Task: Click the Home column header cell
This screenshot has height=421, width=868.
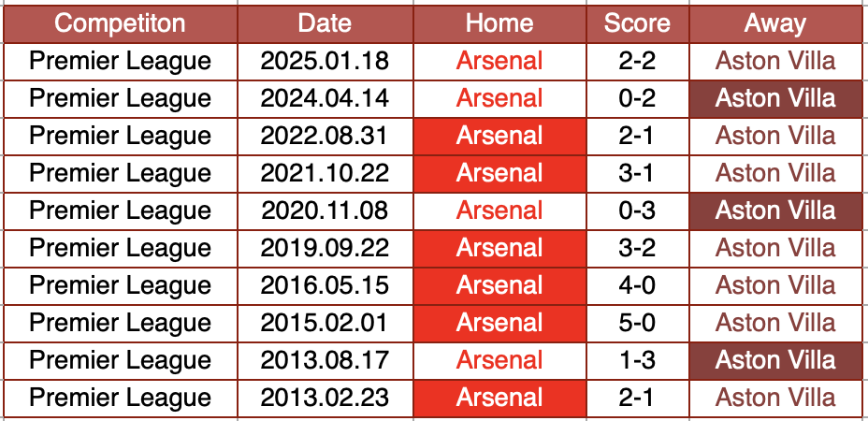Action: coord(499,24)
